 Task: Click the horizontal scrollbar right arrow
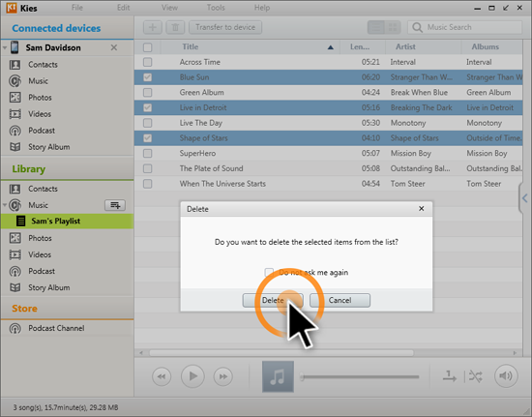tap(515, 353)
